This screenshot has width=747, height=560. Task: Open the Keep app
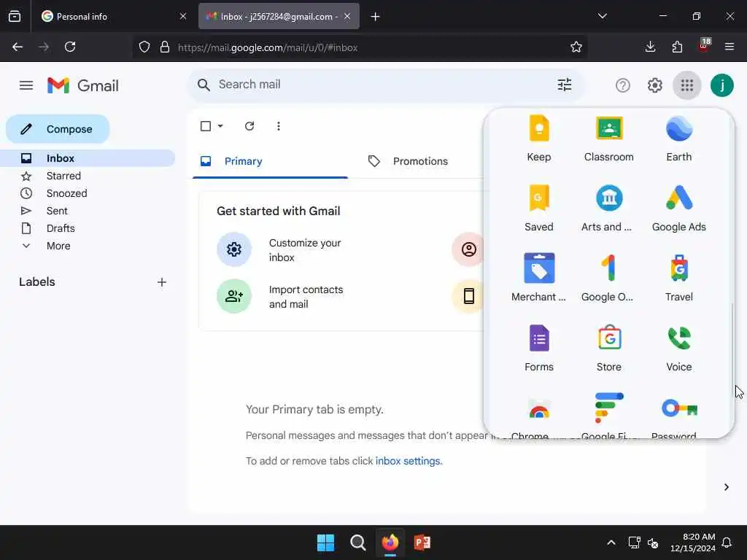(x=539, y=138)
